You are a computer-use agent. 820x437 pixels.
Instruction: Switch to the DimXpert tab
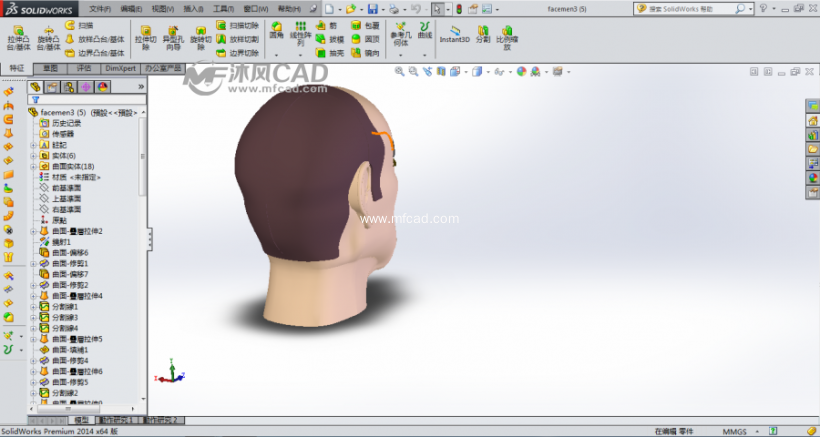click(x=120, y=69)
